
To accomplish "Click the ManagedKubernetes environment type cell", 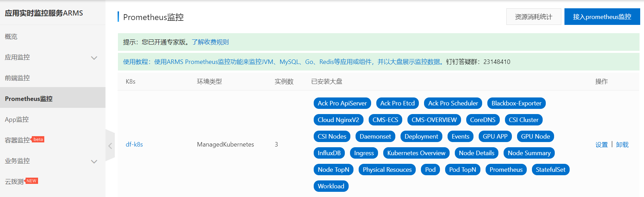I will coord(226,144).
